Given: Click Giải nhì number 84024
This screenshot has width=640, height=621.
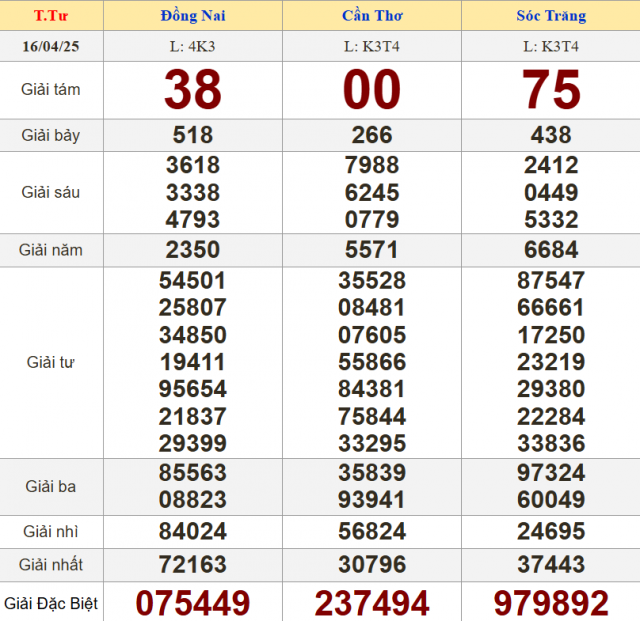Looking at the screenshot, I should click(193, 532).
